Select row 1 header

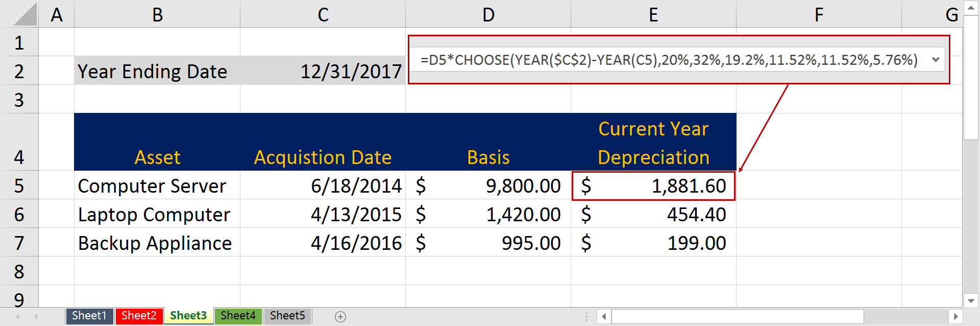click(19, 42)
